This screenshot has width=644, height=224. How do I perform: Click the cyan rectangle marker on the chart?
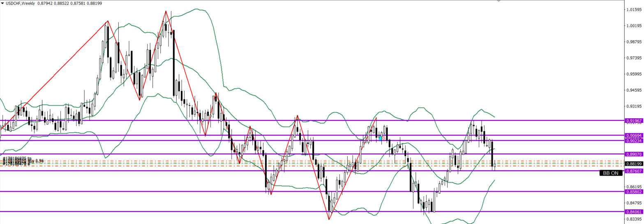tap(380, 139)
